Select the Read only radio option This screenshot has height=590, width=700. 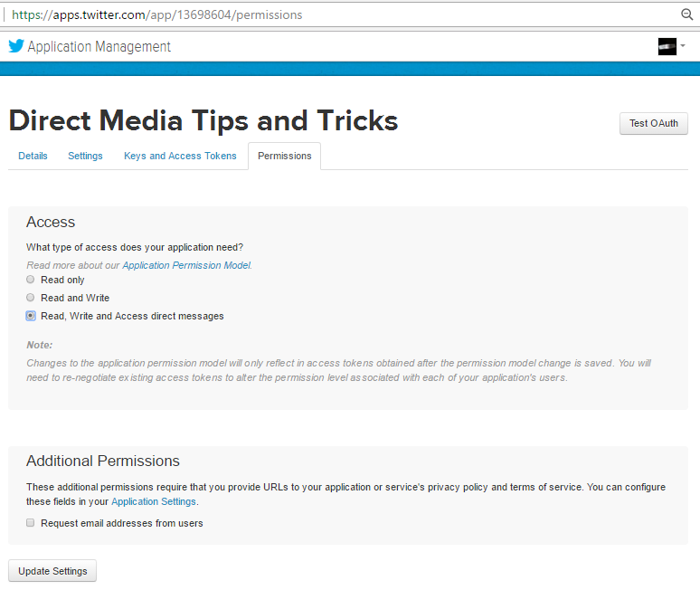pos(31,280)
